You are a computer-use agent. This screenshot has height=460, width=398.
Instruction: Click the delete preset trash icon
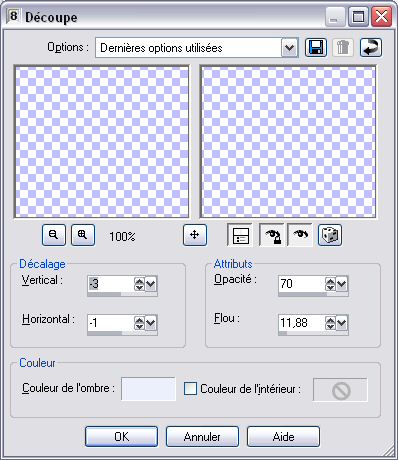click(343, 48)
